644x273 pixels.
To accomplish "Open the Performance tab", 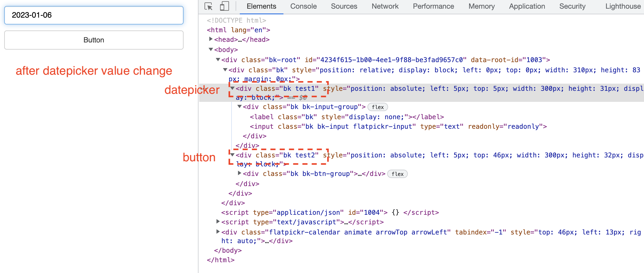I will coord(433,6).
